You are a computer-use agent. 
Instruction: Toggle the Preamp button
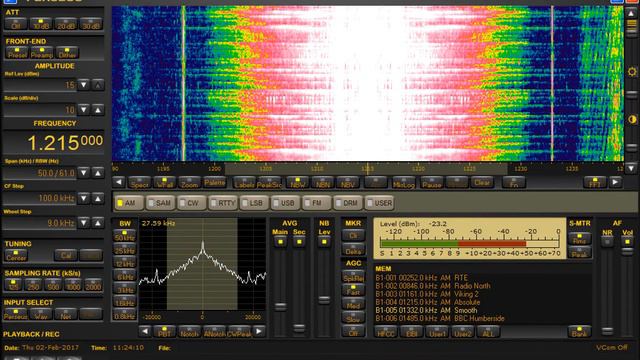coord(42,53)
